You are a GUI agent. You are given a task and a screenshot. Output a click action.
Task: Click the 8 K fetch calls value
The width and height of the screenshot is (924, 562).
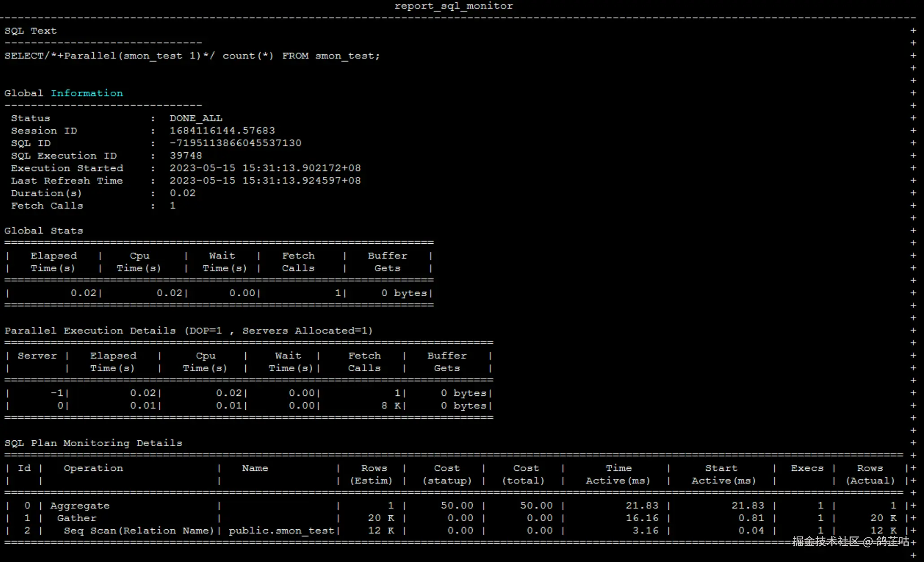390,406
